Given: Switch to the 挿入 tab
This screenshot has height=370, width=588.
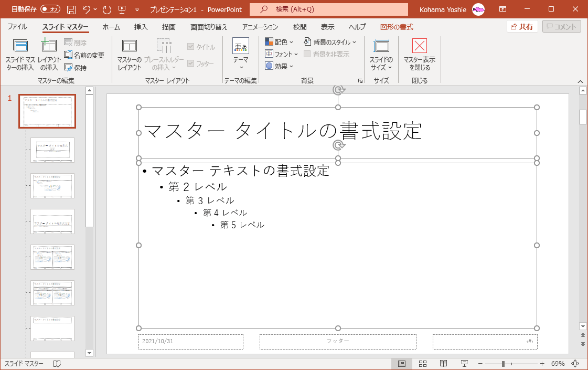Looking at the screenshot, I should (x=141, y=27).
